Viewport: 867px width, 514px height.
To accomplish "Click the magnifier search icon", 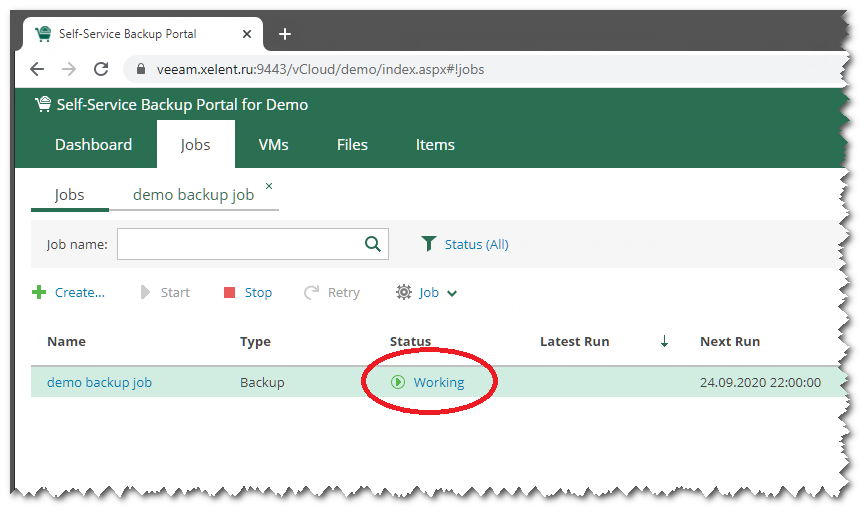I will (x=373, y=244).
